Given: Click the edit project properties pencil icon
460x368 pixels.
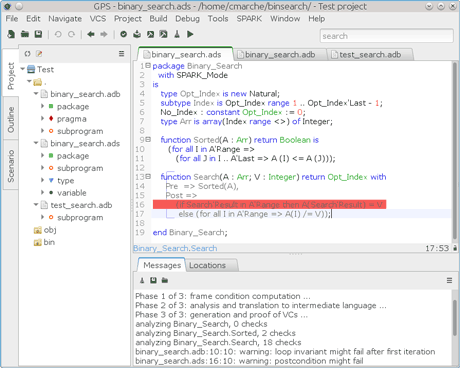Looking at the screenshot, I should click(x=39, y=54).
